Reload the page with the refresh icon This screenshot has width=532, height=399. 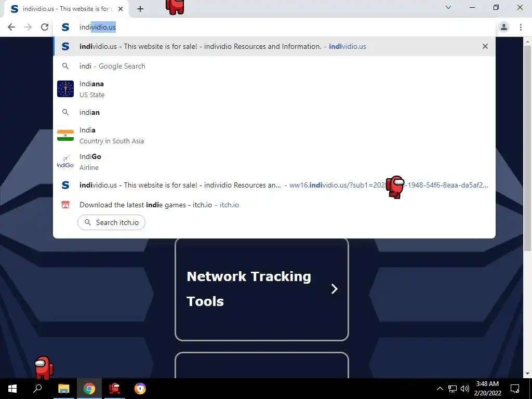[45, 27]
